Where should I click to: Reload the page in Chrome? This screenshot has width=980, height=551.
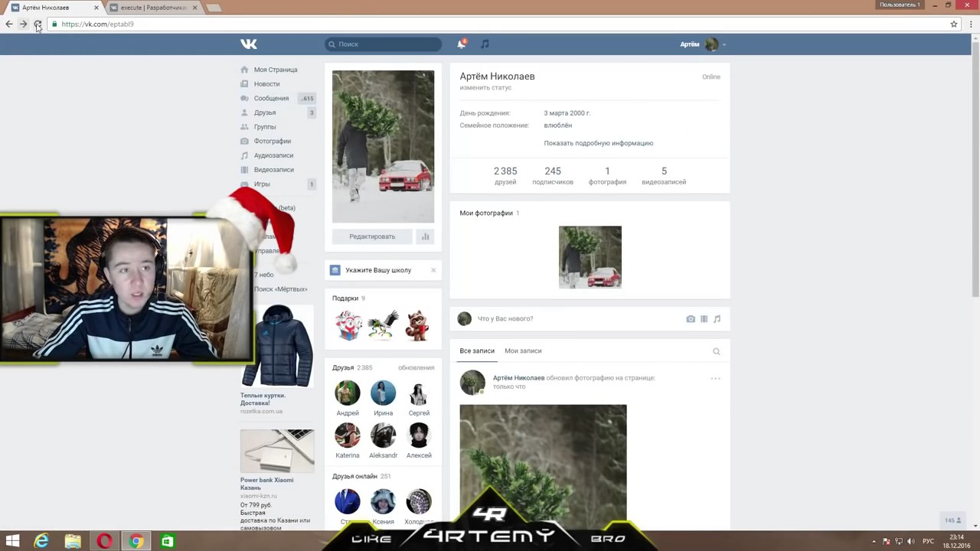tap(38, 24)
